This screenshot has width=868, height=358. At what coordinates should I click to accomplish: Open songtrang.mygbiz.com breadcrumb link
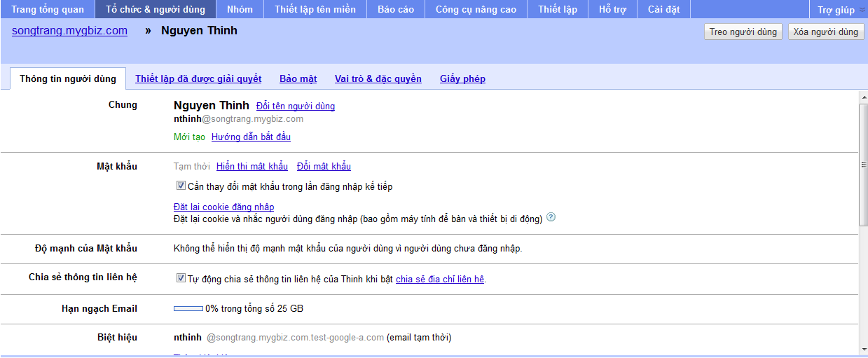(x=69, y=31)
